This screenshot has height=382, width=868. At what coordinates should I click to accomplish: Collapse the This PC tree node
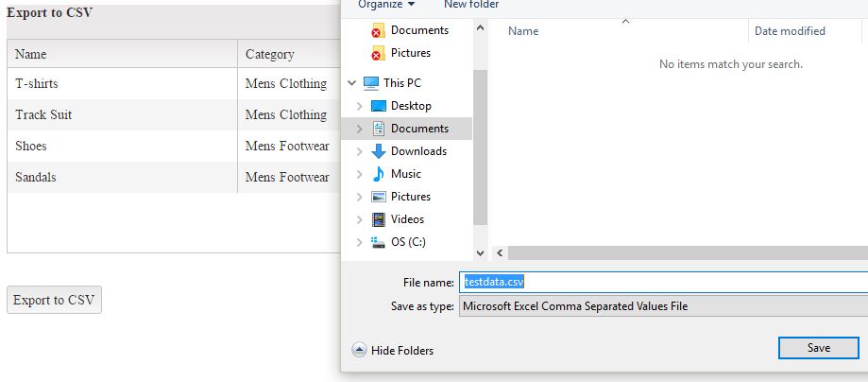coord(352,83)
